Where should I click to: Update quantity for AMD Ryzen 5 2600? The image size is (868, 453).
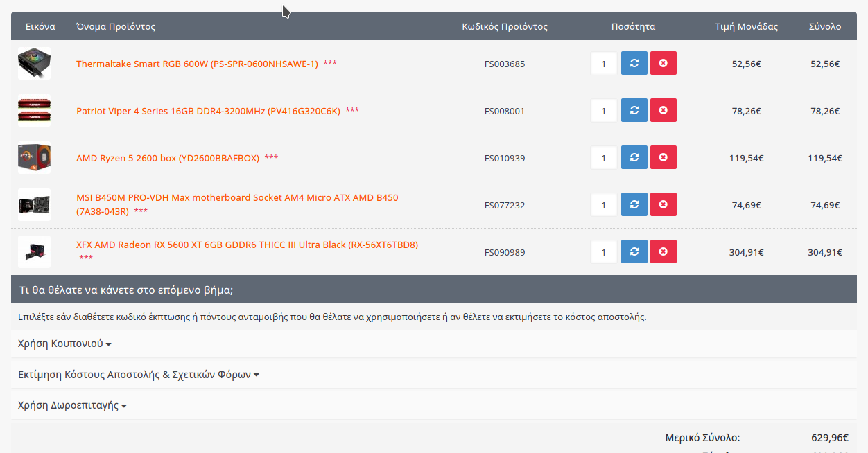point(634,157)
